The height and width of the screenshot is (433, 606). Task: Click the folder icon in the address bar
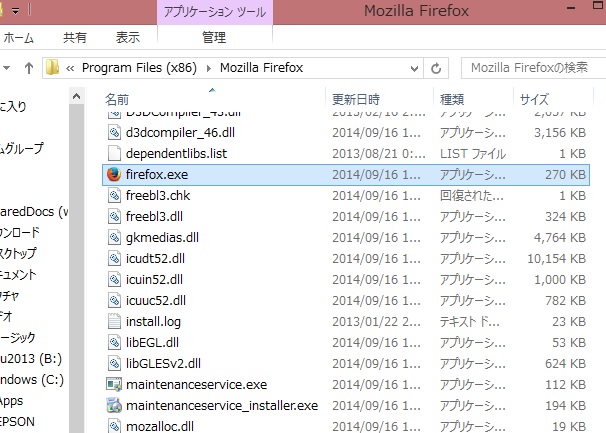pos(52,68)
